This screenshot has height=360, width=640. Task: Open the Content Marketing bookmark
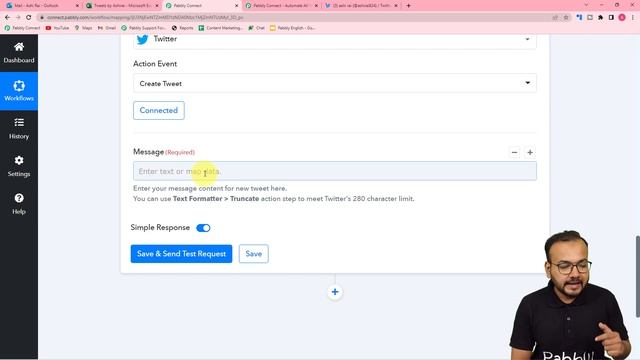click(221, 28)
